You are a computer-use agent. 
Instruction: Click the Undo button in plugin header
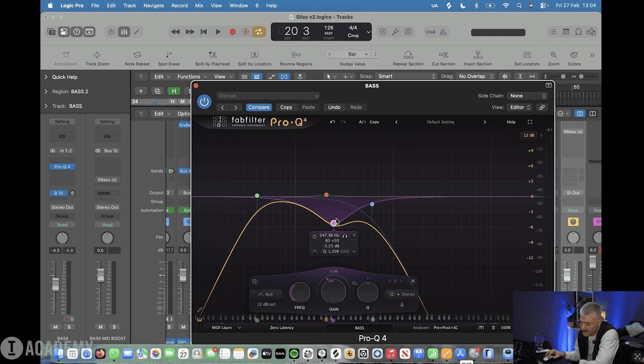point(334,107)
